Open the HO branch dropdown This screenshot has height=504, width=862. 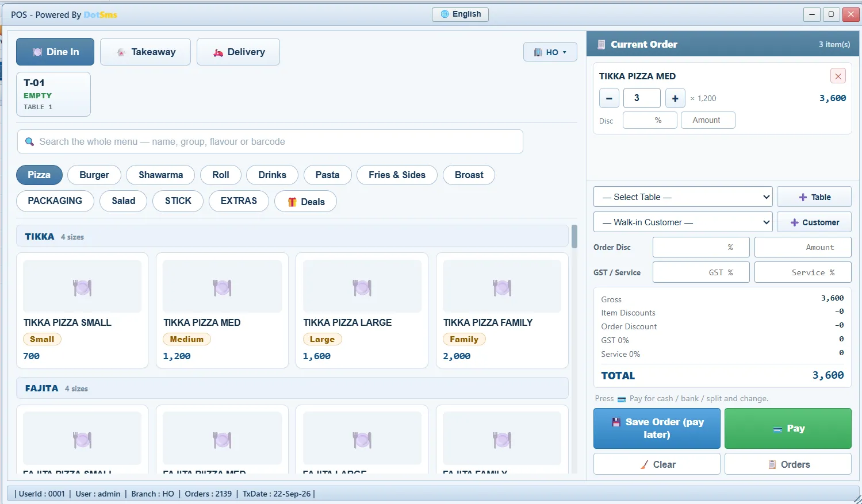pos(550,52)
